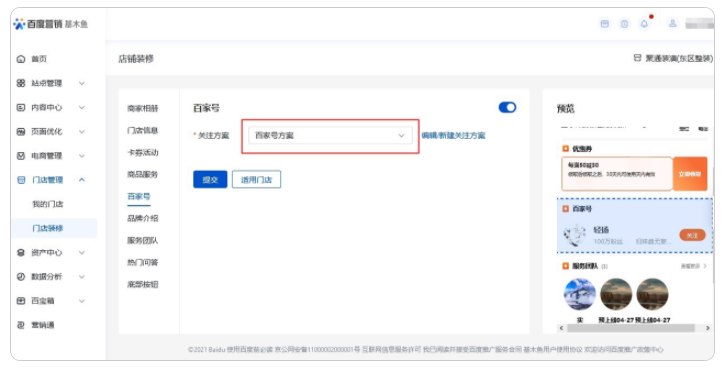
Task: Click the preview scrollbar left arrow
Action: [561, 328]
